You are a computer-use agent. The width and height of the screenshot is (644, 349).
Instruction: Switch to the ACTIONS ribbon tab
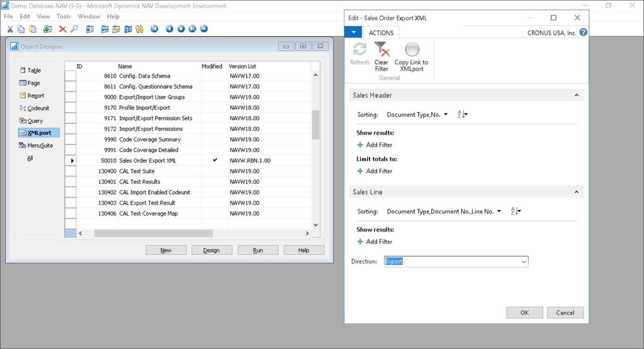[x=381, y=32]
